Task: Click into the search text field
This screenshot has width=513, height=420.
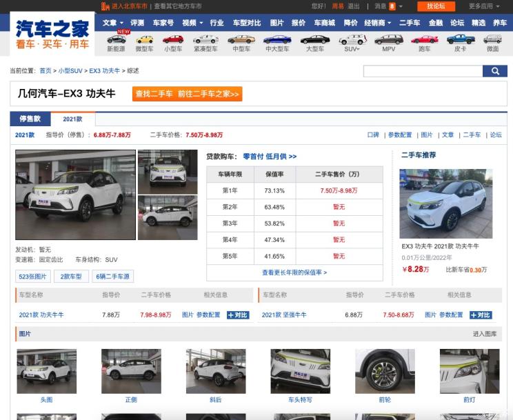Action: click(x=422, y=71)
